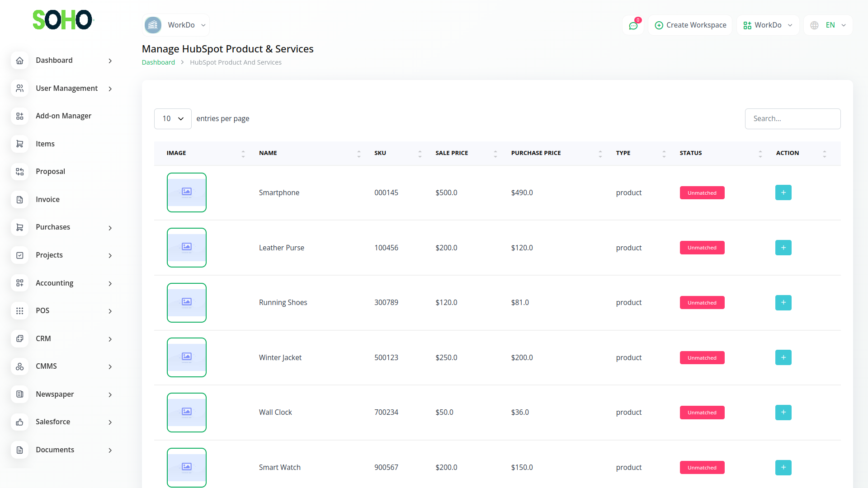The image size is (868, 488).
Task: Click the plus action for Winter Jacket
Action: pos(783,357)
